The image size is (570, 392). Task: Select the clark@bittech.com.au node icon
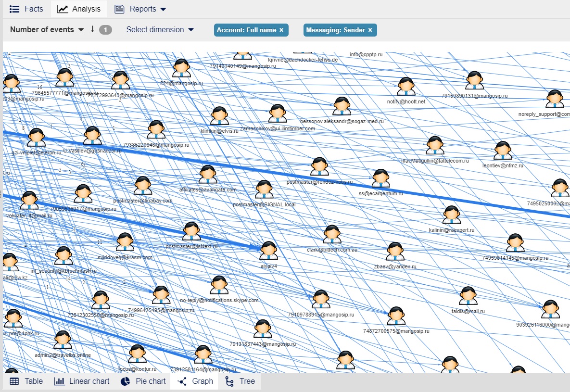click(332, 235)
